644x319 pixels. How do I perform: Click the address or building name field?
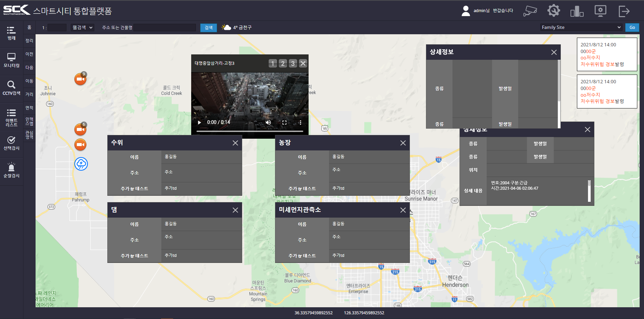pos(165,28)
